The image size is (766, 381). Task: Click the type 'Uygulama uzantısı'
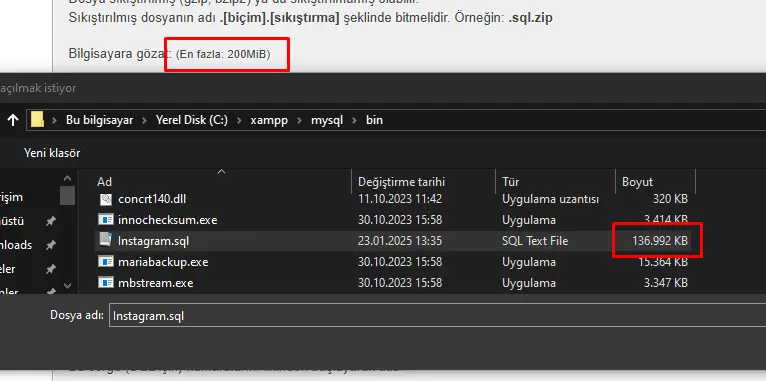551,199
